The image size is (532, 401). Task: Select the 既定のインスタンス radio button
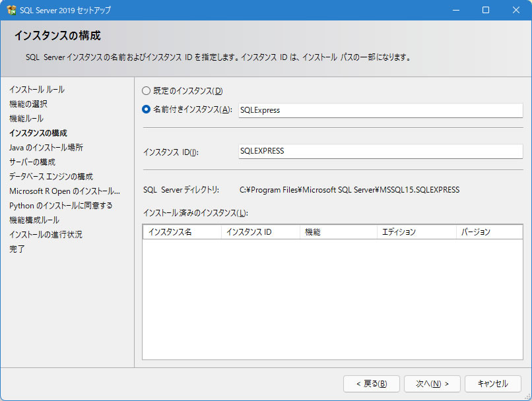click(147, 91)
